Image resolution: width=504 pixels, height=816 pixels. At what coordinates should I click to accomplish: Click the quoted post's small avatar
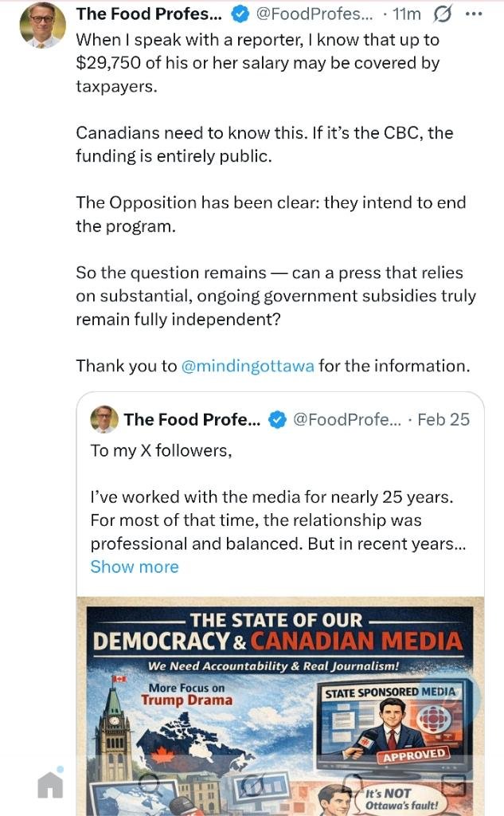point(104,419)
